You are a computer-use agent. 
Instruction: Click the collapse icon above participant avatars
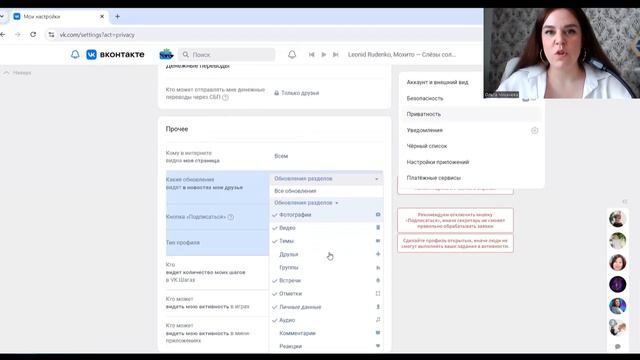coord(624,202)
